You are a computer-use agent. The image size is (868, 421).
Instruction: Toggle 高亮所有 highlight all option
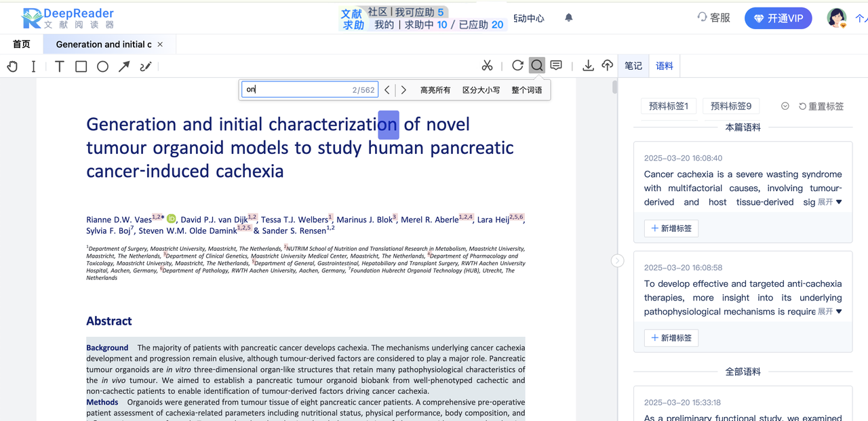tap(435, 90)
